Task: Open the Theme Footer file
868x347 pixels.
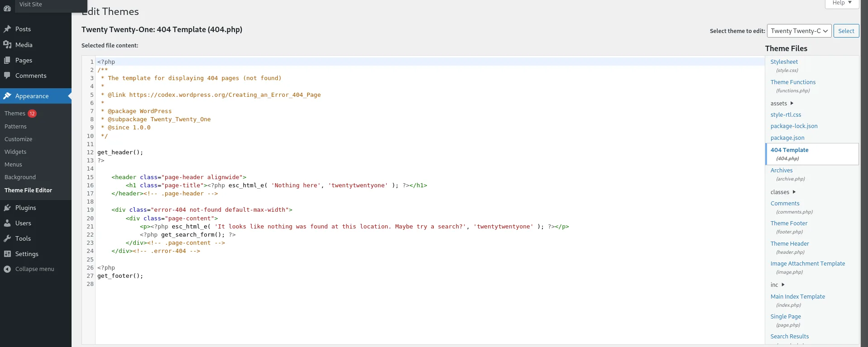Action: tap(789, 223)
